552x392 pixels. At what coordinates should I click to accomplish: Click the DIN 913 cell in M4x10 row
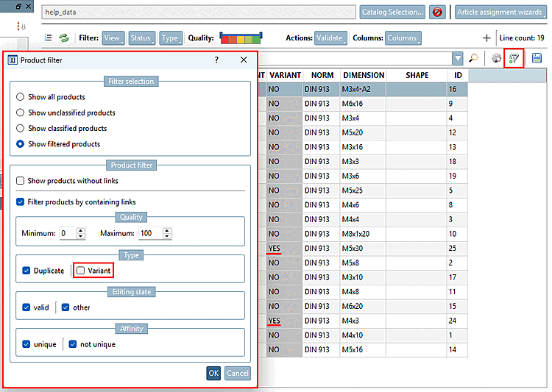click(321, 335)
